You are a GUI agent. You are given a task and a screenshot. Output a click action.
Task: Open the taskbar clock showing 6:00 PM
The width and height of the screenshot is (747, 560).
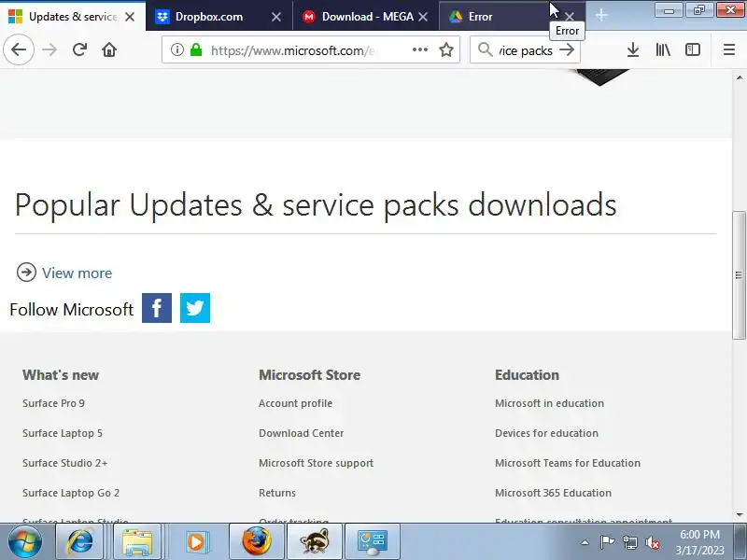pos(699,542)
